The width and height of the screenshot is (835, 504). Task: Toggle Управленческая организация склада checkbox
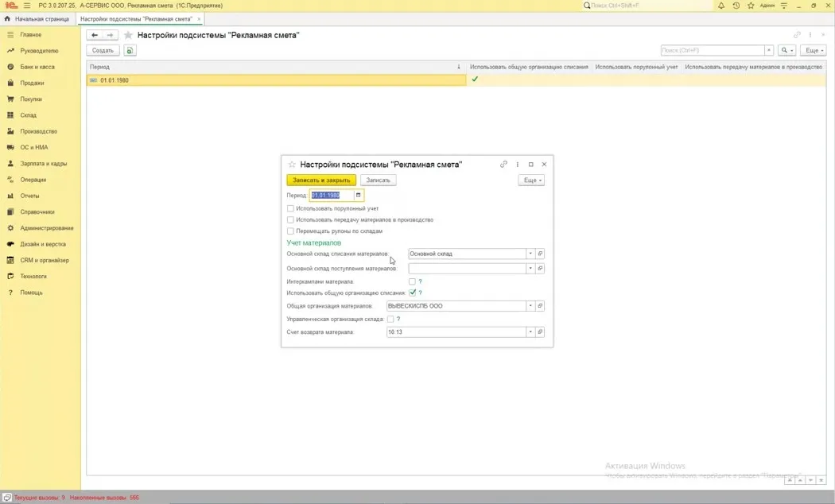pyautogui.click(x=390, y=320)
